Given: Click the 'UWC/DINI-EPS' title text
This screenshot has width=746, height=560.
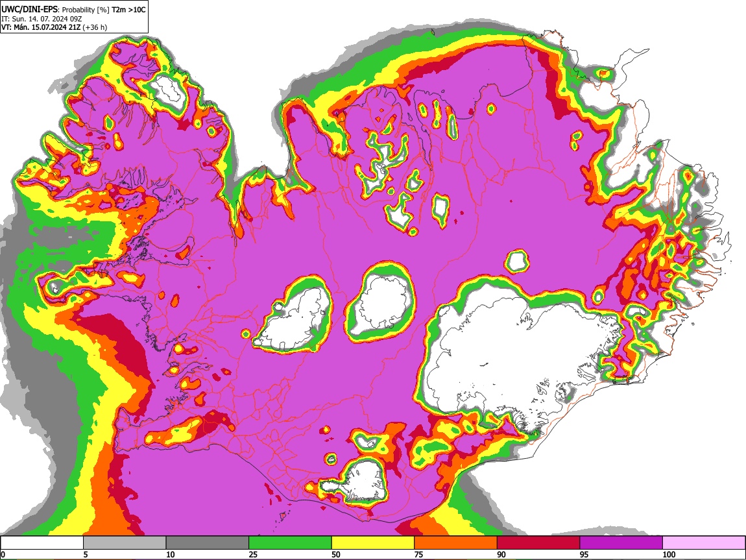Looking at the screenshot, I should tap(29, 10).
